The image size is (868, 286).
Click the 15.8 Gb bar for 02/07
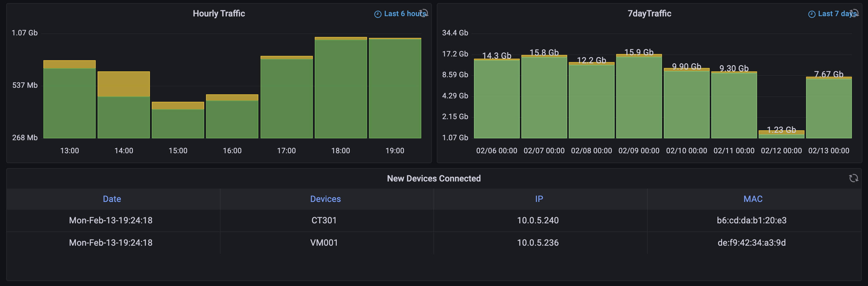click(x=544, y=97)
